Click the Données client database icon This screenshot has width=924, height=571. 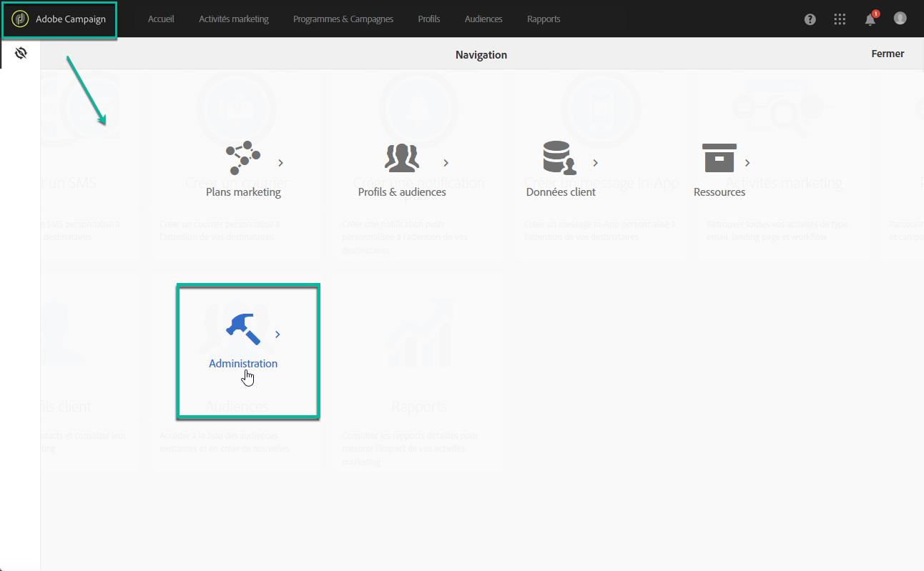[x=561, y=158]
